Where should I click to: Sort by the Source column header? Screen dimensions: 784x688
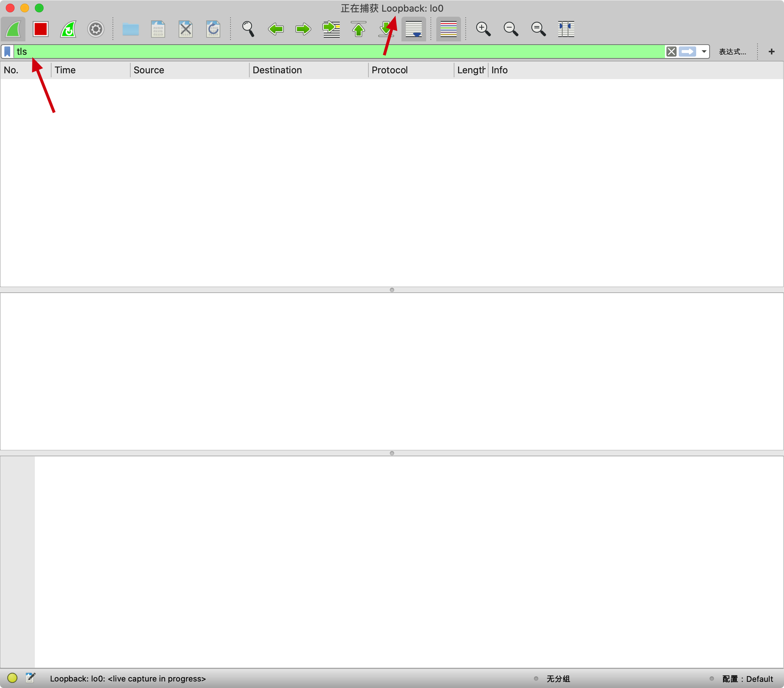point(149,70)
